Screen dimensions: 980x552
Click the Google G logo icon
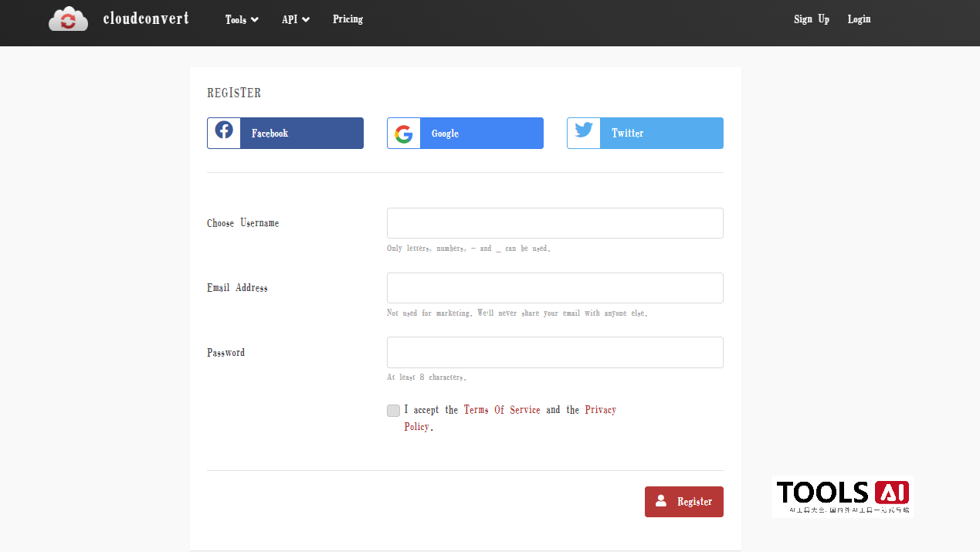pyautogui.click(x=404, y=134)
